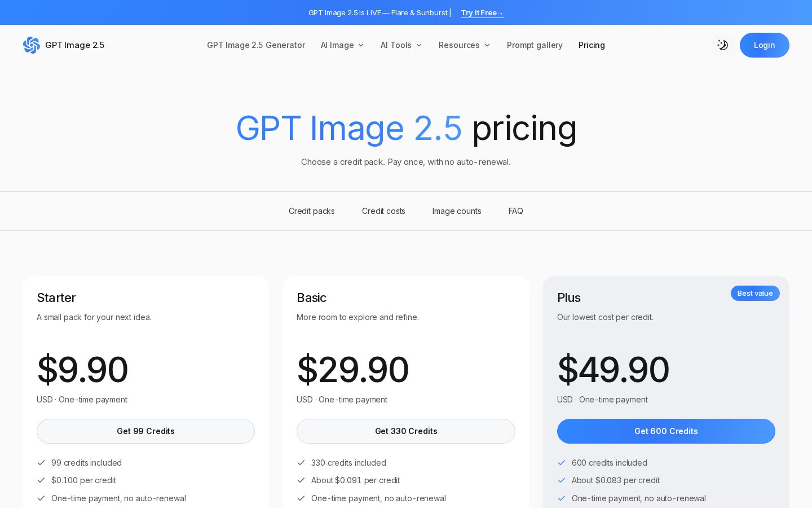812x508 pixels.
Task: Follow the Try It Free banner link
Action: 482,12
